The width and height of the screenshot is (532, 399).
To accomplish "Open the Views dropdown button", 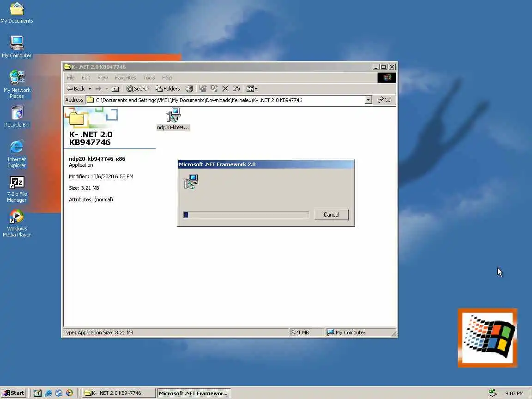I will [252, 89].
